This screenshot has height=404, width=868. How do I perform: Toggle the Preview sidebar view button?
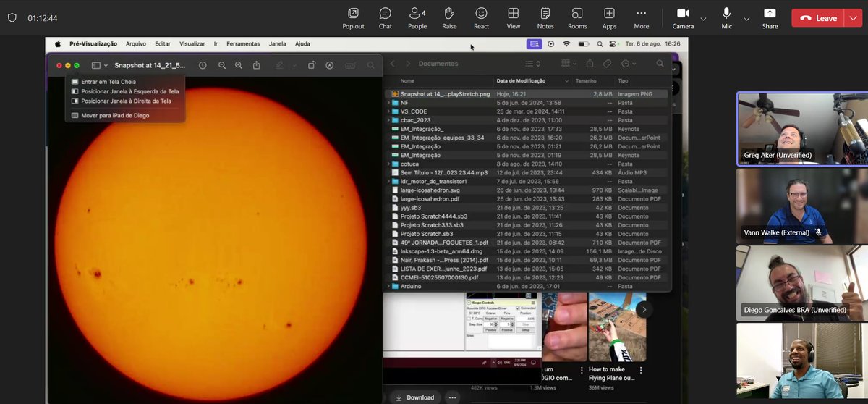tap(95, 65)
